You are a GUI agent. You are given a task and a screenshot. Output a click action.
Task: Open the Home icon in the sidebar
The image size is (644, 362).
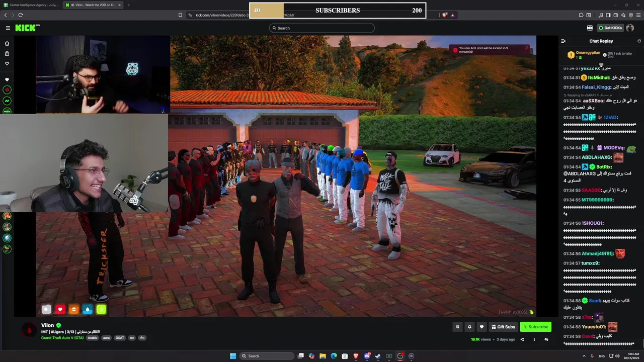click(x=7, y=43)
